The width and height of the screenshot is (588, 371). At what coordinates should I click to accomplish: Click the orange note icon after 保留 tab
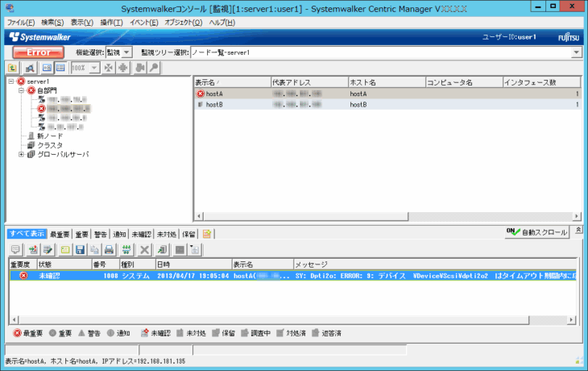click(207, 234)
